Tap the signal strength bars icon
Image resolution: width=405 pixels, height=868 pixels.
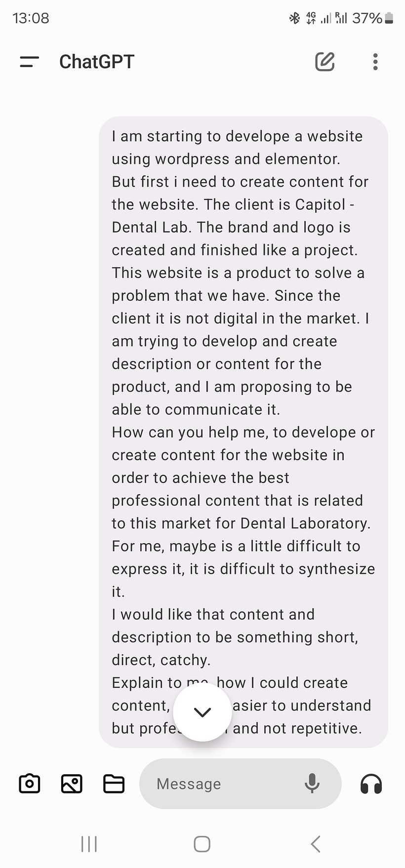[x=326, y=19]
